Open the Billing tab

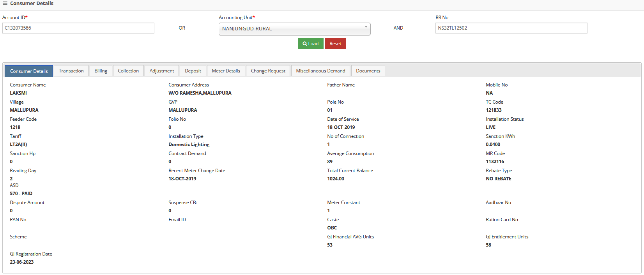[101, 71]
